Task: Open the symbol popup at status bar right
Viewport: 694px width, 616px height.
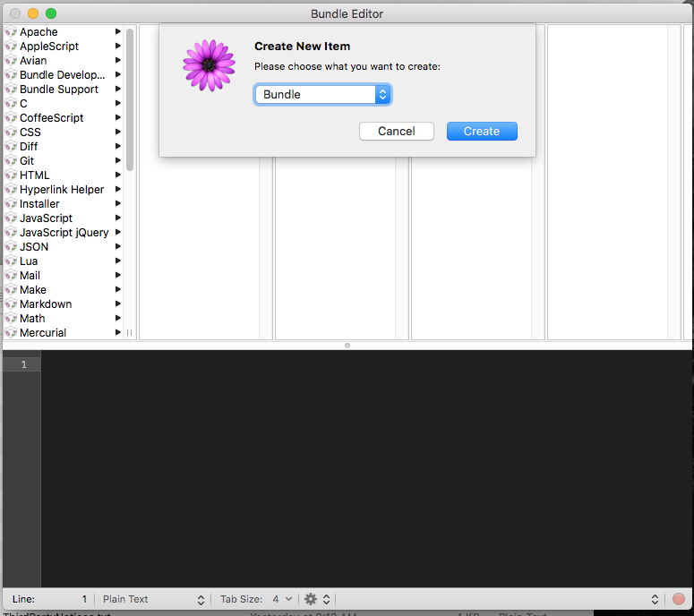Action: pyautogui.click(x=655, y=599)
